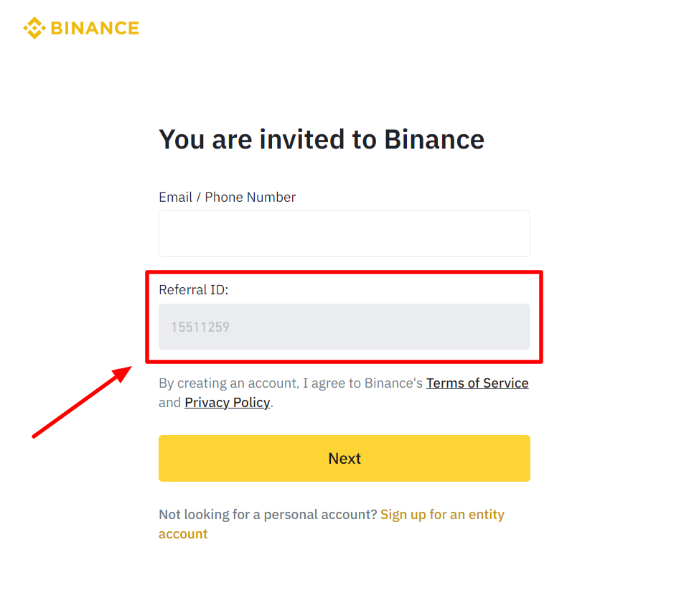
Task: Click the prefilled 15511259 referral code
Action: click(x=200, y=327)
